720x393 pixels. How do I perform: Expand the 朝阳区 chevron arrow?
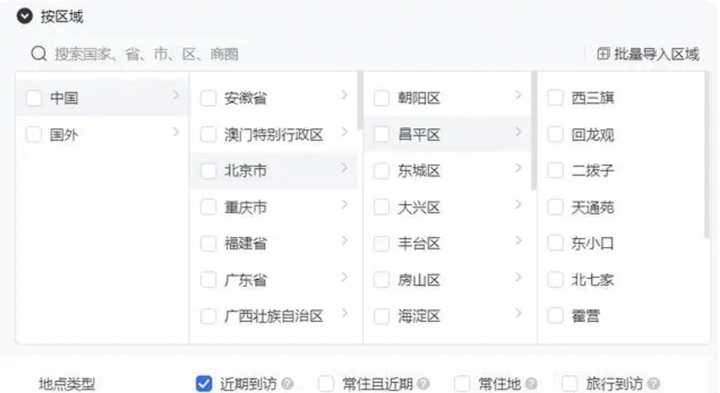point(518,95)
